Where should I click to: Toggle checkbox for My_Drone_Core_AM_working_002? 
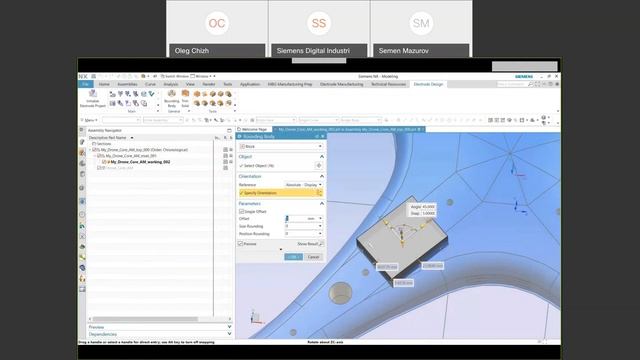(104, 162)
